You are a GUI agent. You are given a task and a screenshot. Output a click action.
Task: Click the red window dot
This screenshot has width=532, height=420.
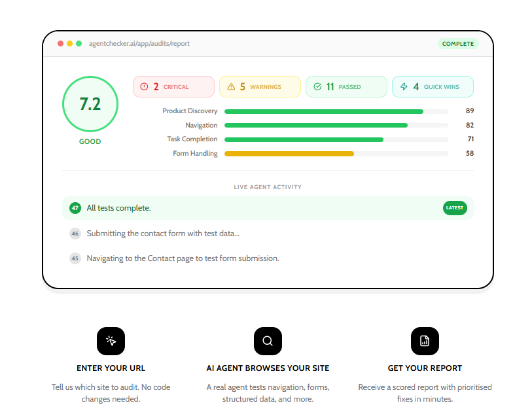pyautogui.click(x=60, y=43)
